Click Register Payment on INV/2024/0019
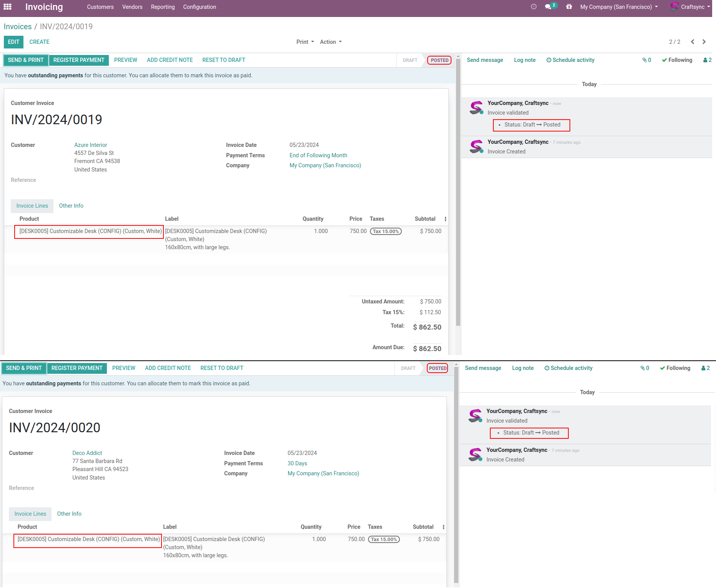 tap(79, 60)
